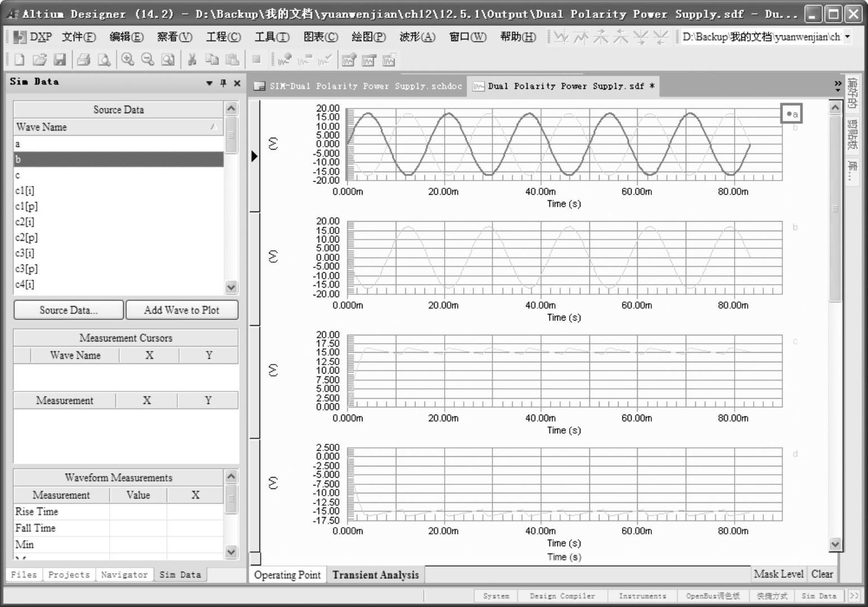Screen dimensions: 868x607
Task: Open the 波形(A) menu
Action: click(x=417, y=37)
